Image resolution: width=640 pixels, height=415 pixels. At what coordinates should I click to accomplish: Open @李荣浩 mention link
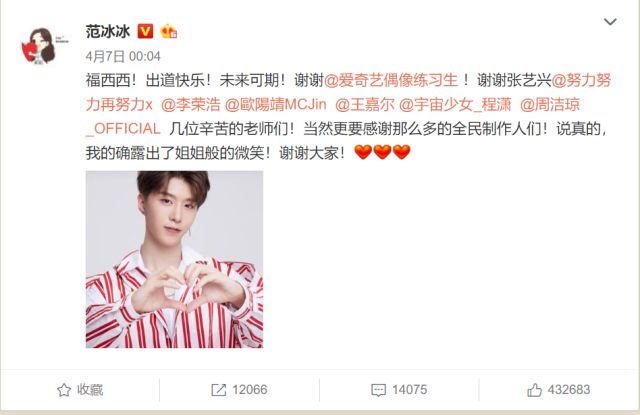pyautogui.click(x=191, y=105)
